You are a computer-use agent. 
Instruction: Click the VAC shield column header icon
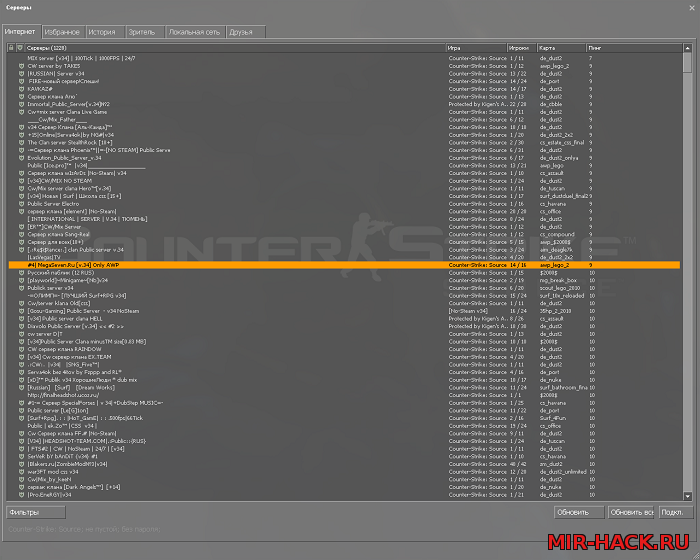coord(20,47)
